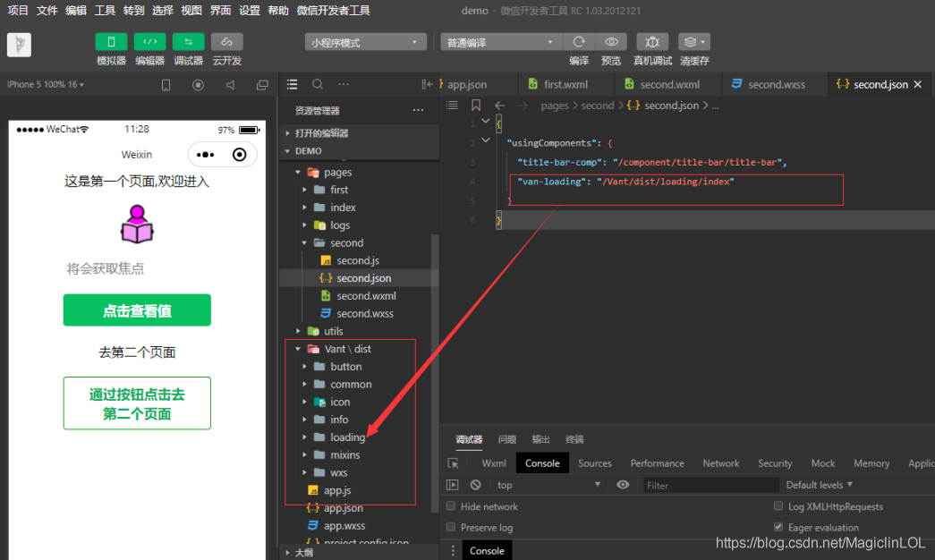Viewport: 935px width, 560px height.
Task: Toggle the editor (编辑器) panel
Action: coord(149,42)
